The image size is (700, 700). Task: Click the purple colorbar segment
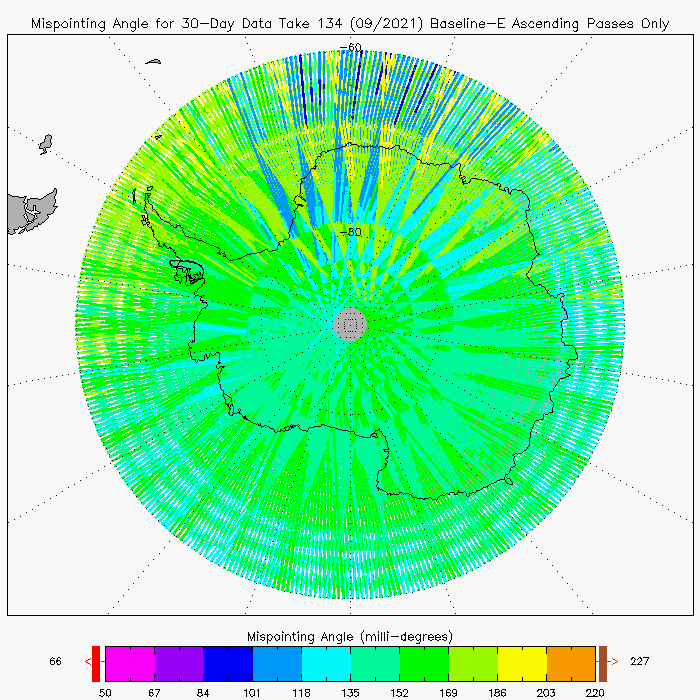(179, 663)
